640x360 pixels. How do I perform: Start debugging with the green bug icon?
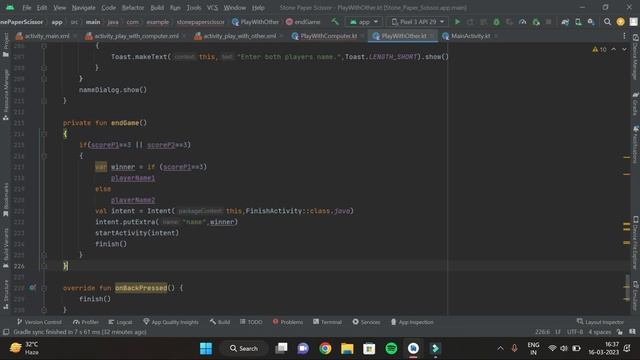coord(496,22)
